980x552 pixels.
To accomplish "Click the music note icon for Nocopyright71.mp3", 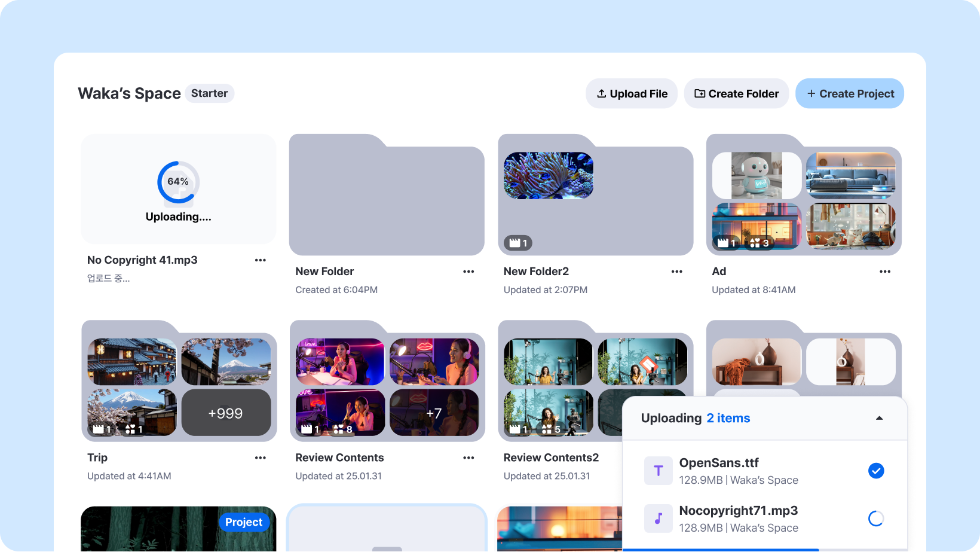I will coord(659,519).
